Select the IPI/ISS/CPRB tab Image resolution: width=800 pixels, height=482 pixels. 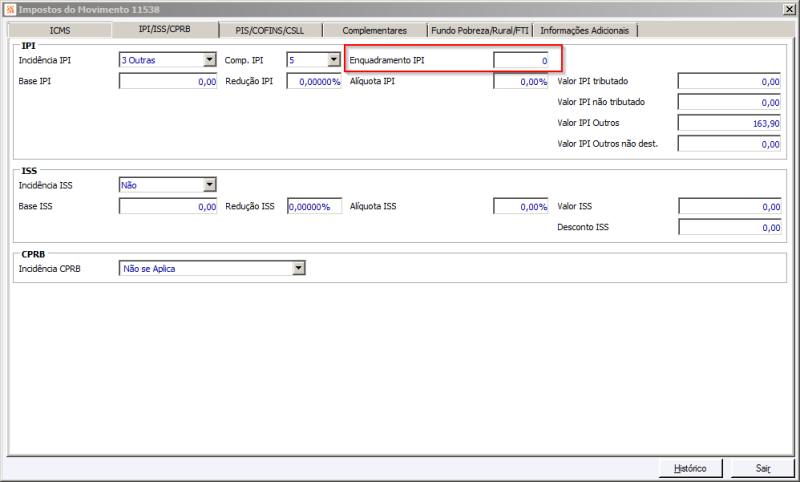(x=165, y=30)
